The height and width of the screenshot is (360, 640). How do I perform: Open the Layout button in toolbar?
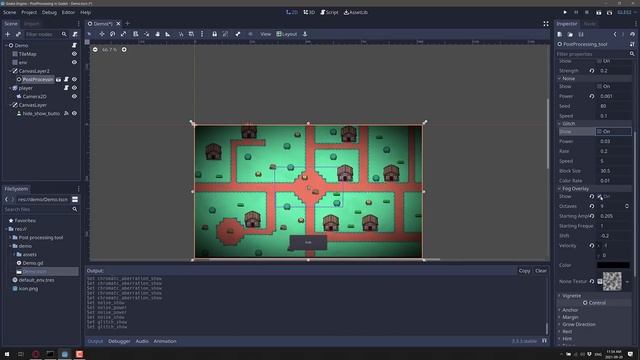(287, 34)
